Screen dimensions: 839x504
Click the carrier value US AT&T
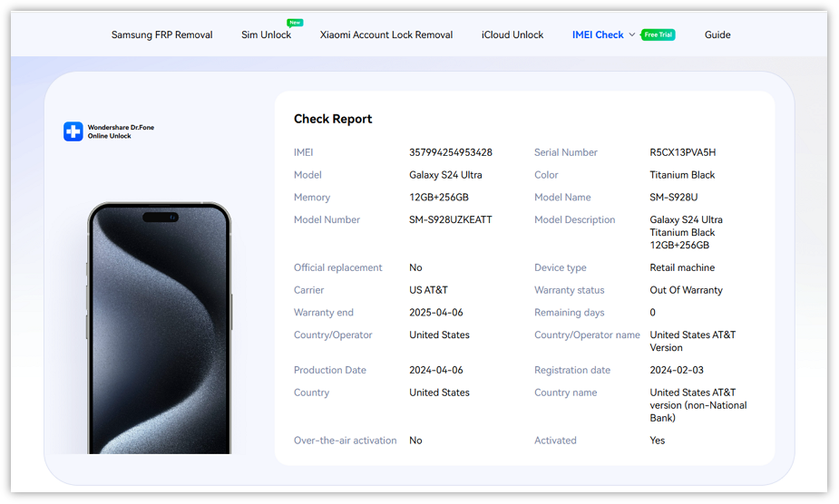(429, 290)
